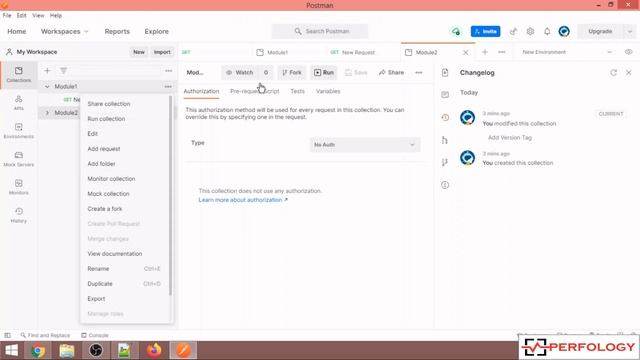The image size is (640, 360).
Task: Open the notifications bell icon
Action: tap(547, 31)
